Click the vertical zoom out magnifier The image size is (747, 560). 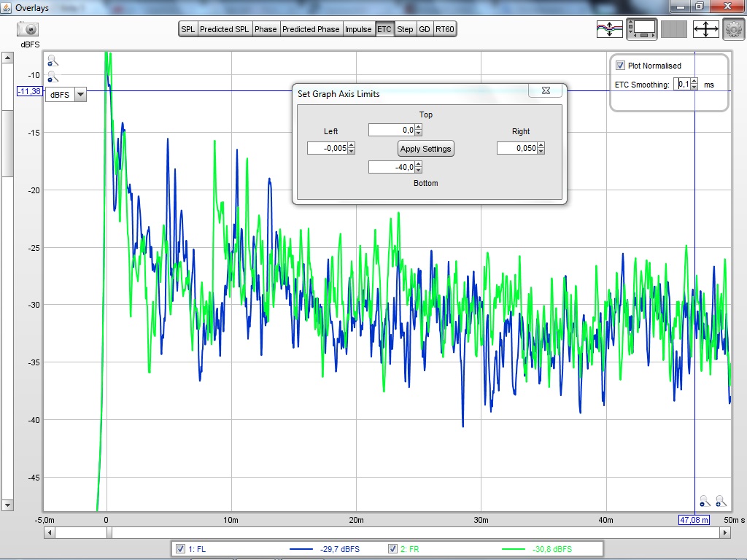tap(53, 77)
